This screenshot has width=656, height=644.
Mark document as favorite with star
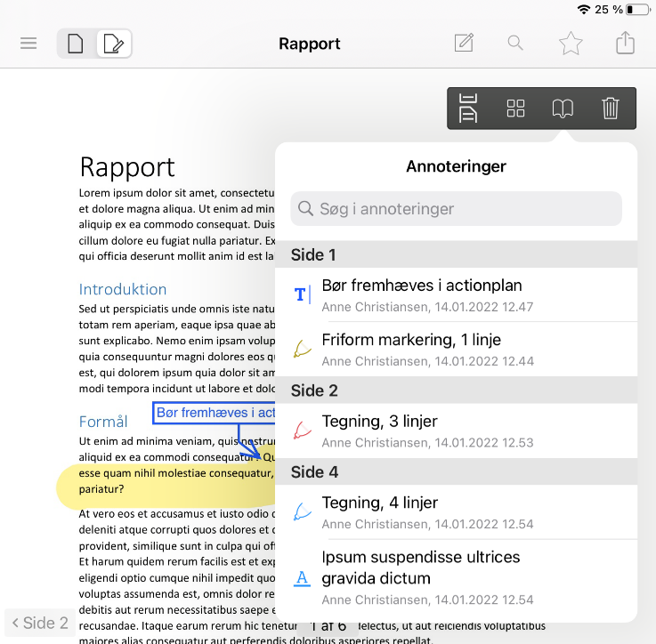tap(571, 44)
